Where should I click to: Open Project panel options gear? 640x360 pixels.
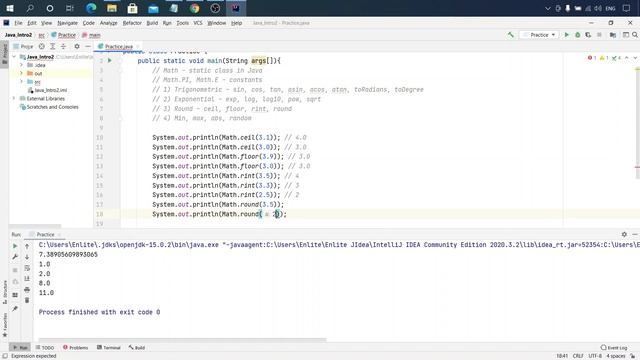(77, 47)
